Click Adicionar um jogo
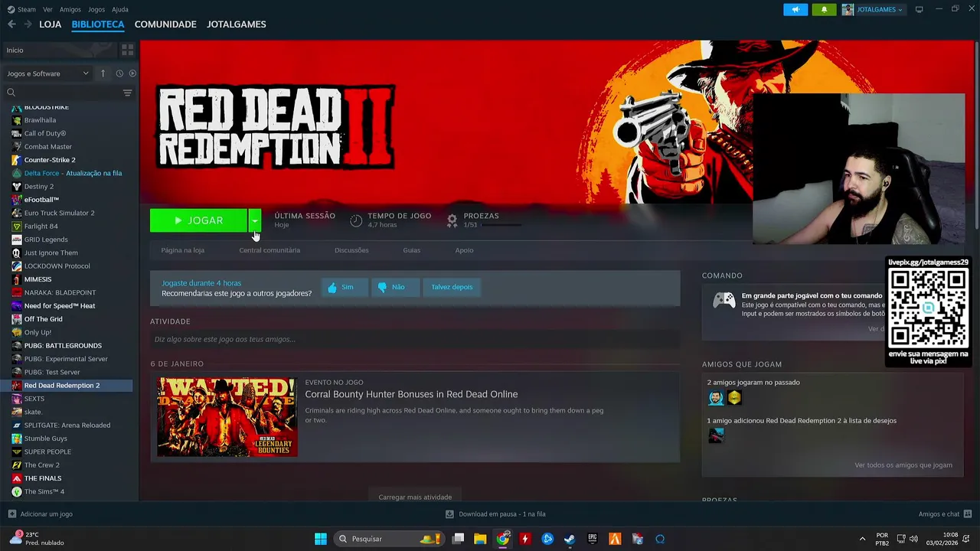 41,514
